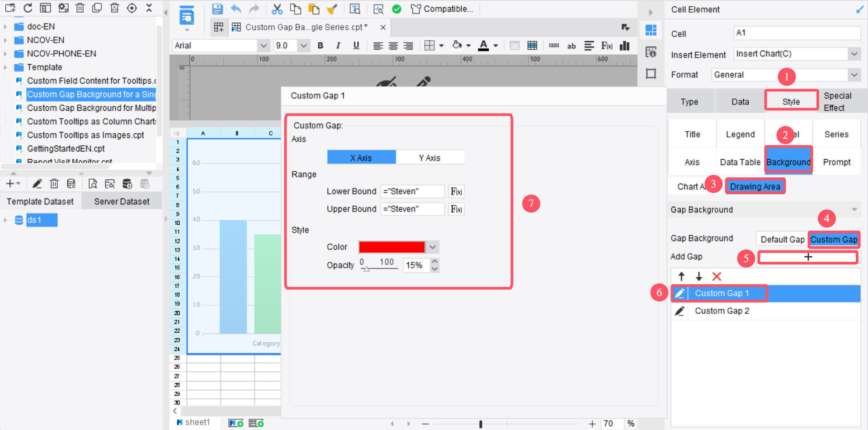
Task: Delete selected gap with red X
Action: point(717,276)
